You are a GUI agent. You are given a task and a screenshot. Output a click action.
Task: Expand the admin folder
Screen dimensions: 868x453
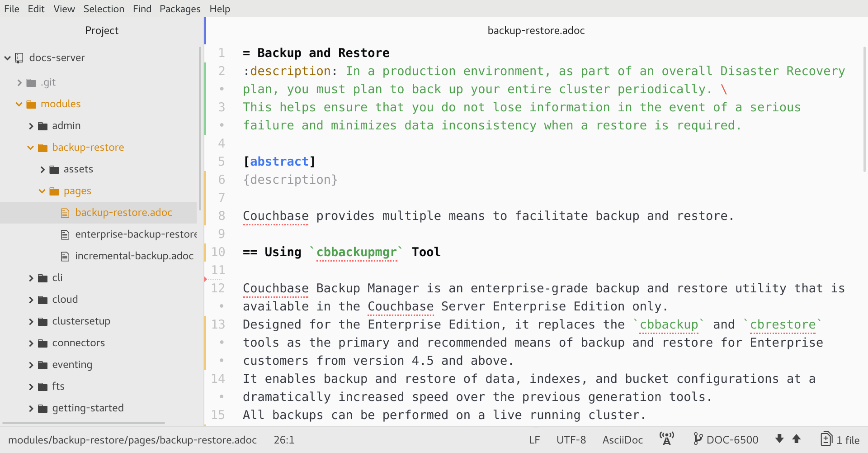31,126
